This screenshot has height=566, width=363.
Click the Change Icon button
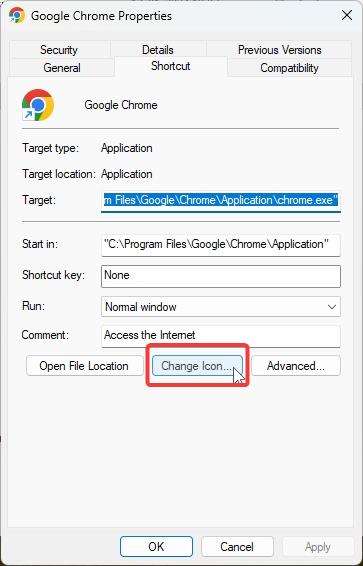[x=197, y=366]
